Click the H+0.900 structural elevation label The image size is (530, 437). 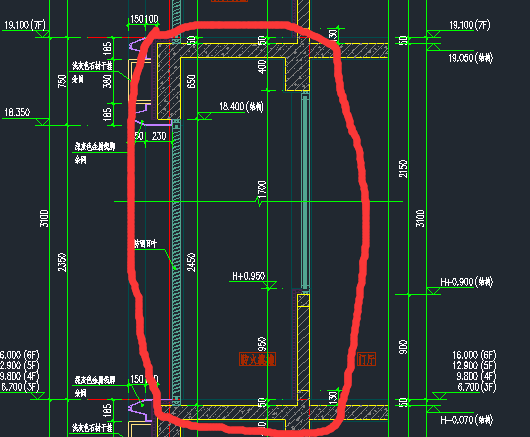(x=466, y=282)
